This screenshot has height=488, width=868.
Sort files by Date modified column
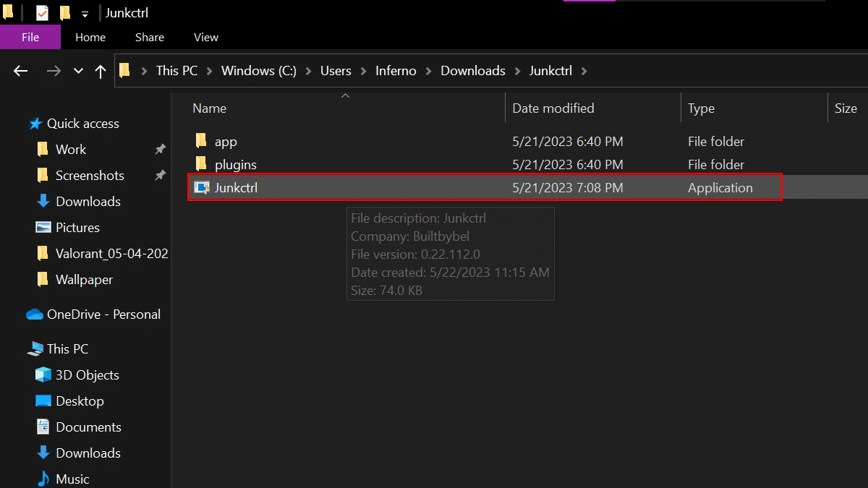[x=553, y=108]
